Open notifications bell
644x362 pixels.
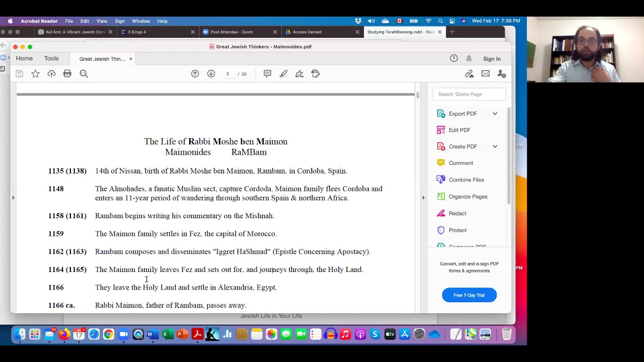469,58
